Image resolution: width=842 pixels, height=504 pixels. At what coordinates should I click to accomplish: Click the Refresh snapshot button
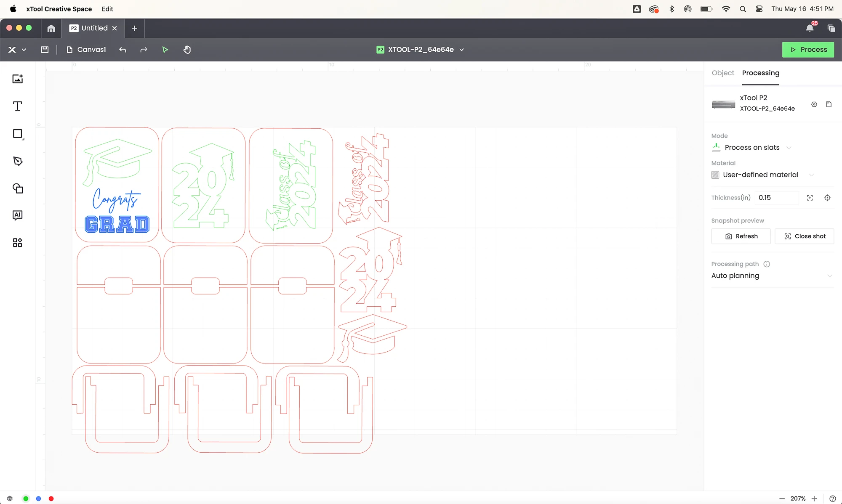pyautogui.click(x=741, y=236)
